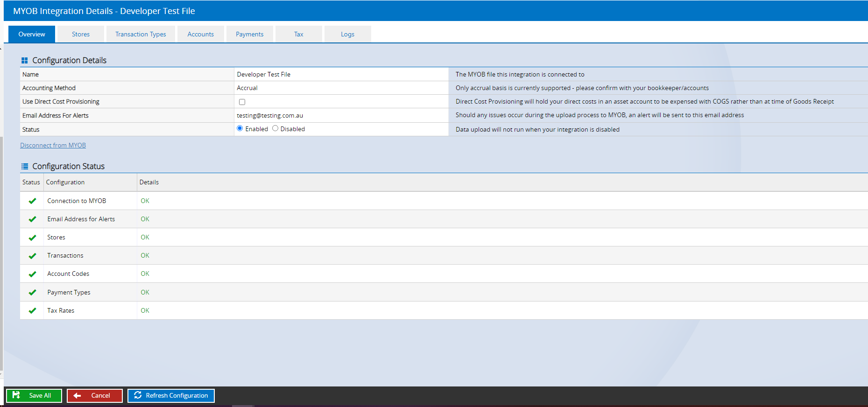This screenshot has width=868, height=407.
Task: Click the Configuration Status heading
Action: 68,166
